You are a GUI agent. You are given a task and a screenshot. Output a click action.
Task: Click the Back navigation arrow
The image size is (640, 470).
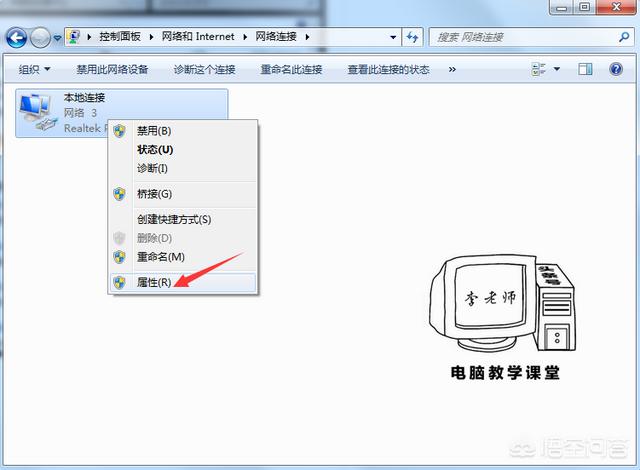(x=17, y=38)
